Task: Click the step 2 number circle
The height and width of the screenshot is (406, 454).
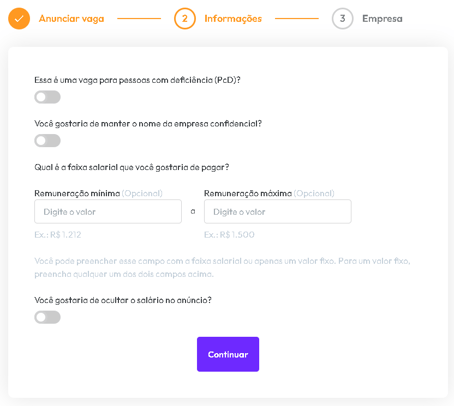Action: 185,19
